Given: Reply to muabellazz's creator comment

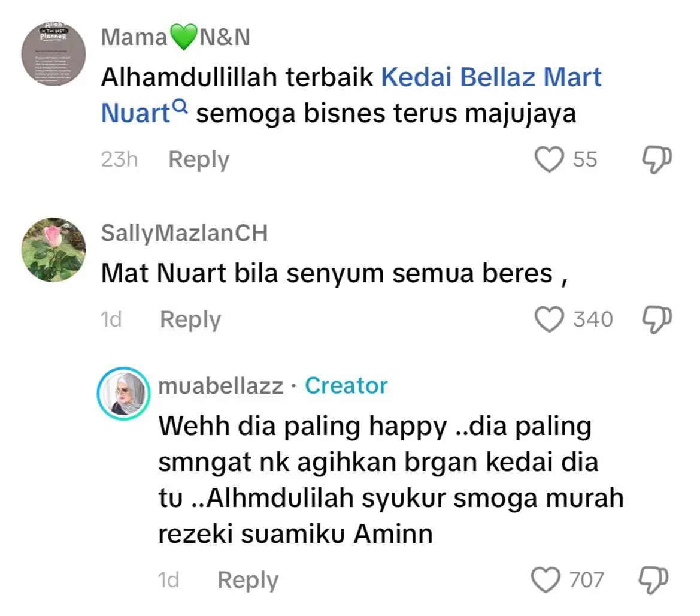Looking at the screenshot, I should [x=247, y=580].
